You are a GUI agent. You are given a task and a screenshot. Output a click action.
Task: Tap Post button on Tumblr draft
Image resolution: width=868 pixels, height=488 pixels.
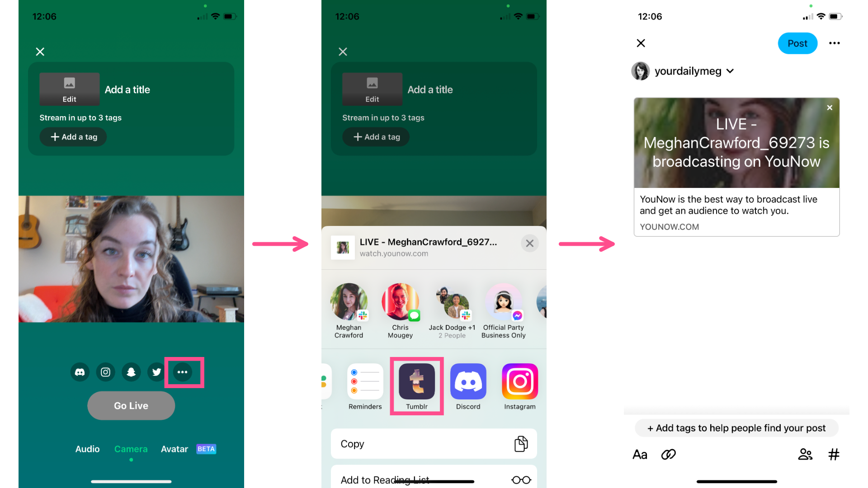(797, 43)
